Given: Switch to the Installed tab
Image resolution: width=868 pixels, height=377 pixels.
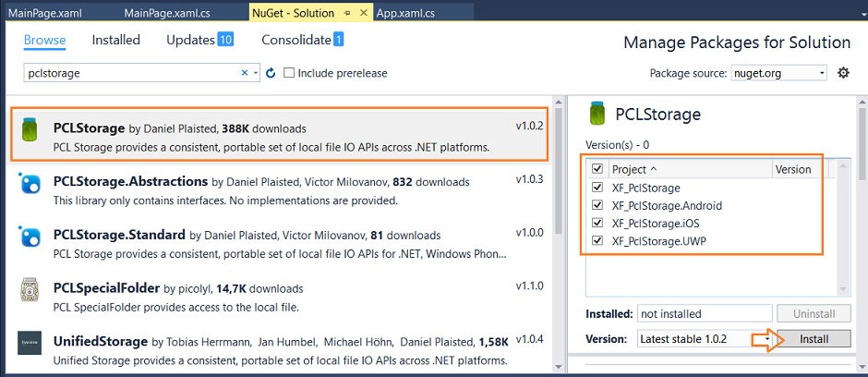Looking at the screenshot, I should pyautogui.click(x=115, y=40).
